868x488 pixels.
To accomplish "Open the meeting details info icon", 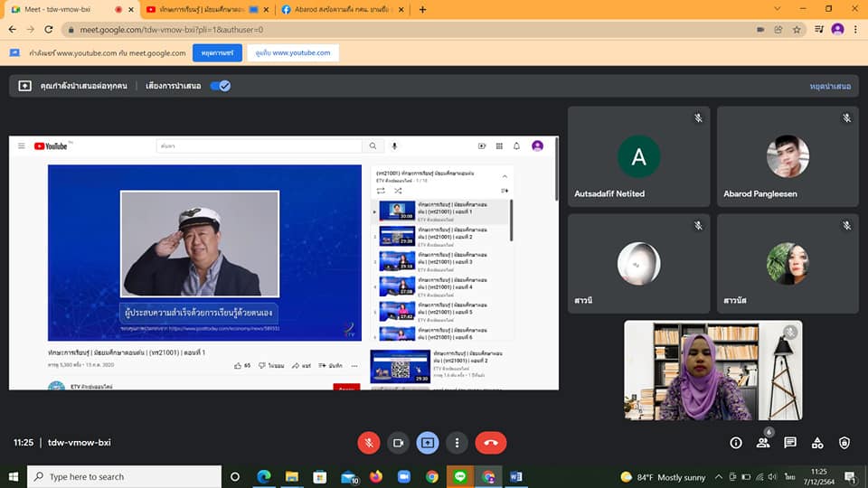I will pos(736,443).
